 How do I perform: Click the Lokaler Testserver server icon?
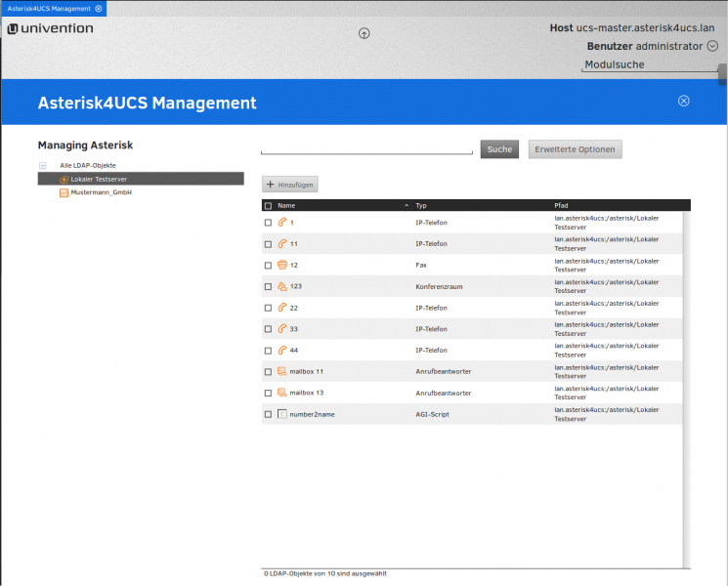pyautogui.click(x=64, y=179)
